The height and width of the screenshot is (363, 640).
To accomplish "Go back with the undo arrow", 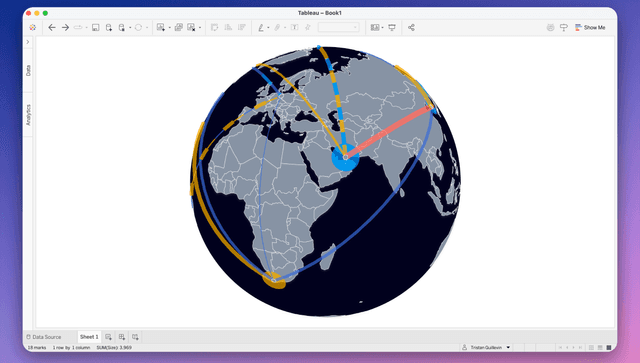I will click(52, 27).
